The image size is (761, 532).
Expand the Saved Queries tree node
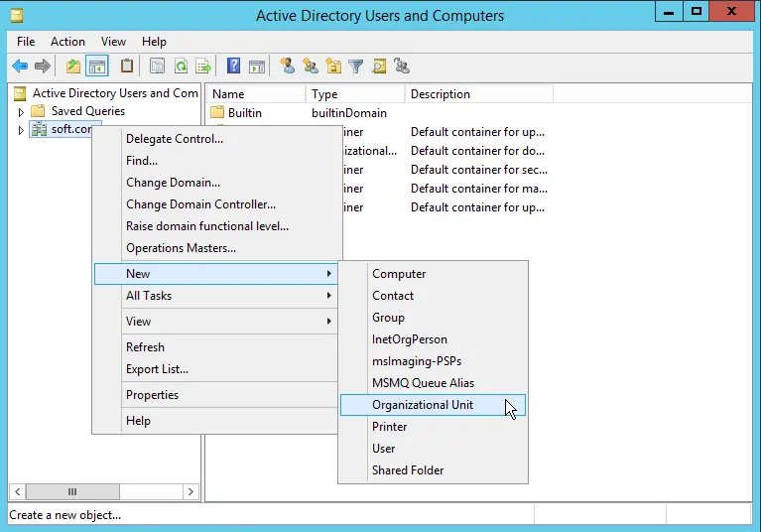(21, 112)
